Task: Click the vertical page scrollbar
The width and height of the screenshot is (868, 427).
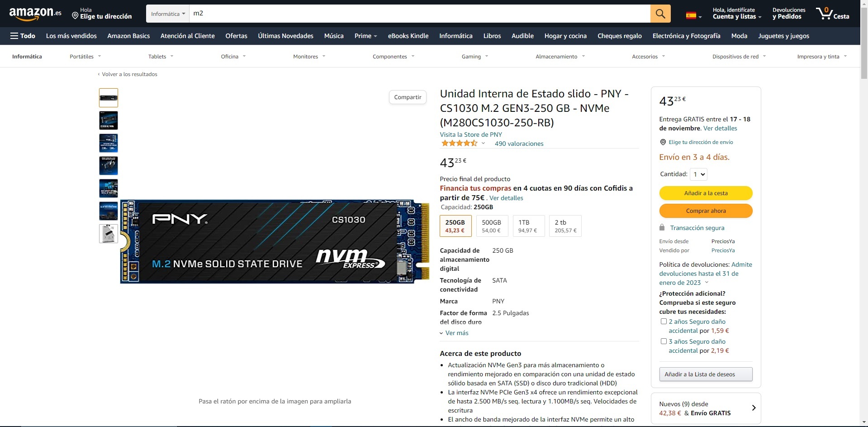Action: coord(864,213)
